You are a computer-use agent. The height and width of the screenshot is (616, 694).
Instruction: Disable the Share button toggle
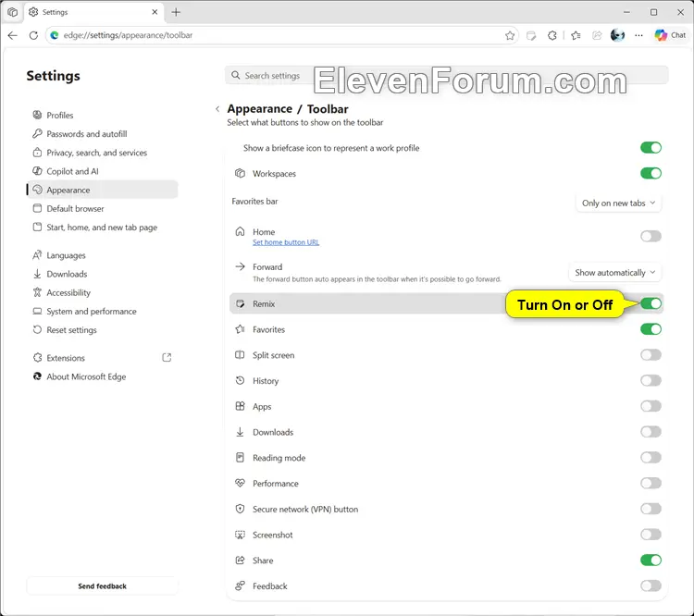[x=651, y=561]
